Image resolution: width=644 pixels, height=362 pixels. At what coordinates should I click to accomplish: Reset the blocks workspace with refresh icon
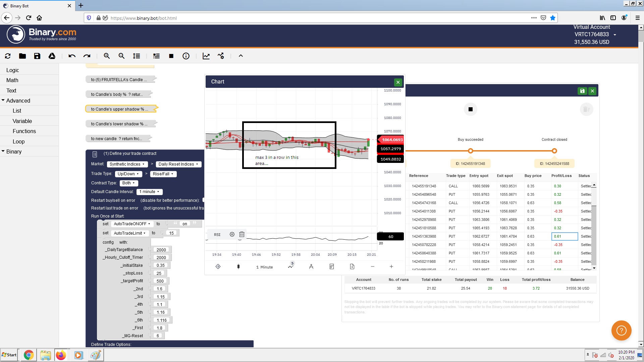click(7, 56)
